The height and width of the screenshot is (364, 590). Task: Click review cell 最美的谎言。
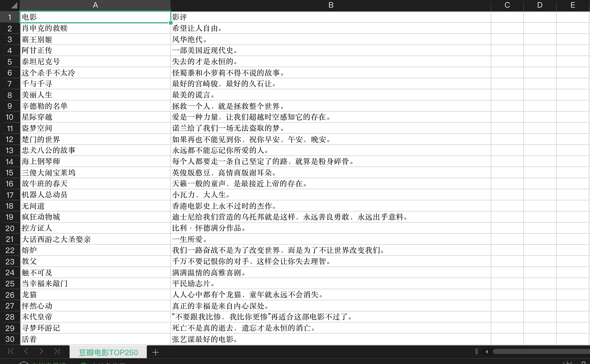[x=331, y=95]
